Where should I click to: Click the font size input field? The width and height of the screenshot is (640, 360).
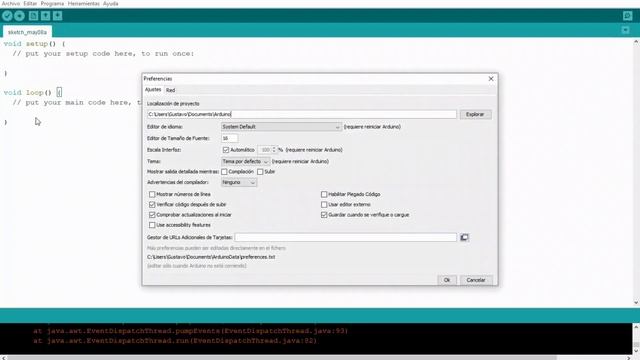(229, 138)
